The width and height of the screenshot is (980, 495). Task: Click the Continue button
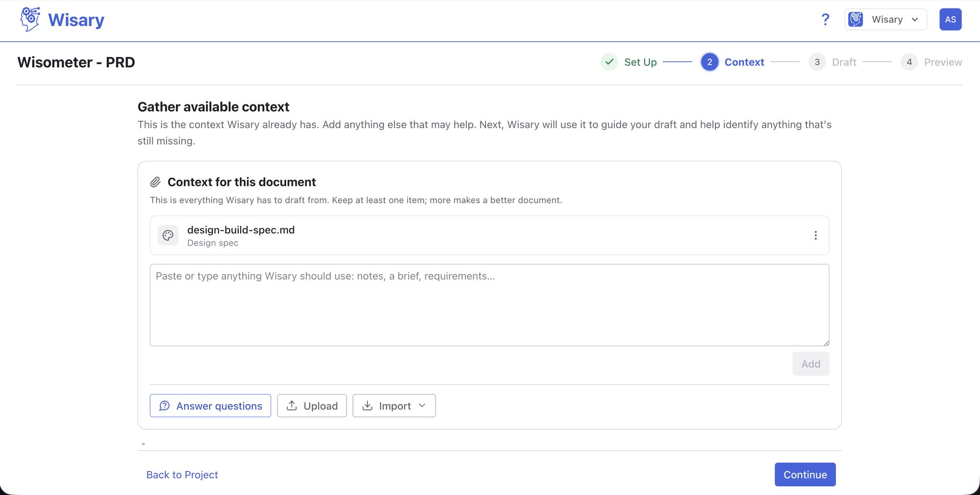[805, 474]
